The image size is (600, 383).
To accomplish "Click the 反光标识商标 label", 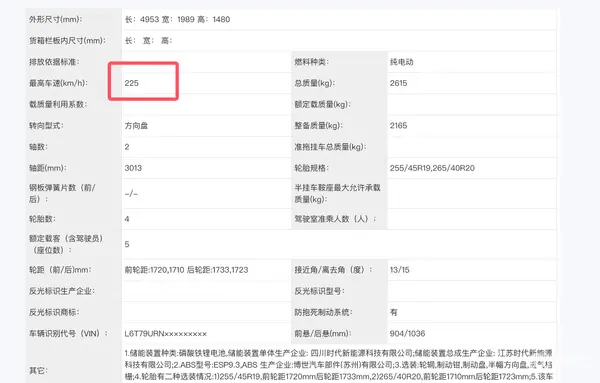I will (54, 312).
